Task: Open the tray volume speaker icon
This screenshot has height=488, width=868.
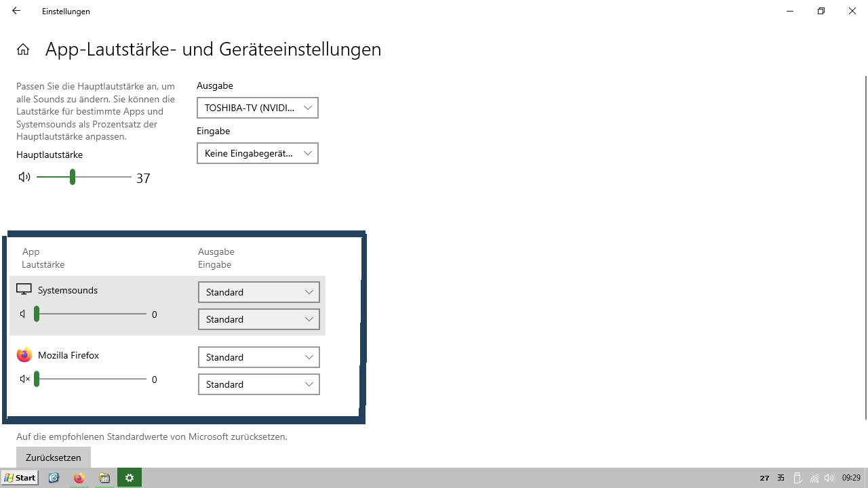Action: coord(829,478)
